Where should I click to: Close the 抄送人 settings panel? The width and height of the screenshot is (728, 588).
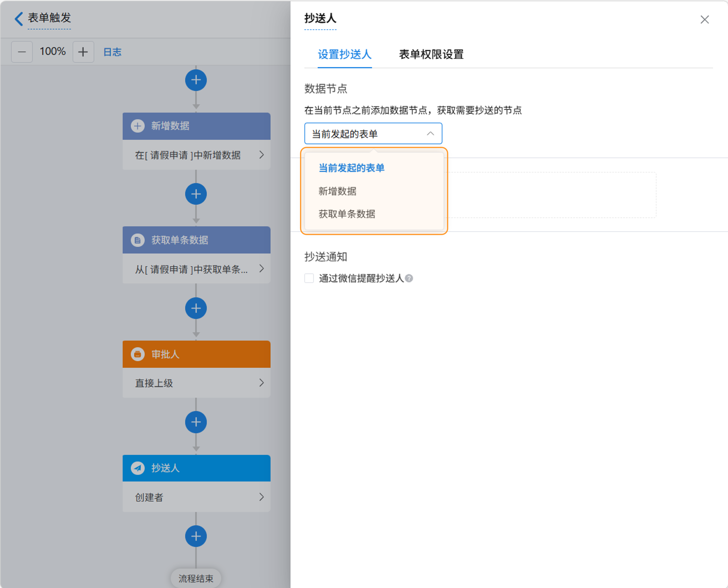pyautogui.click(x=705, y=20)
